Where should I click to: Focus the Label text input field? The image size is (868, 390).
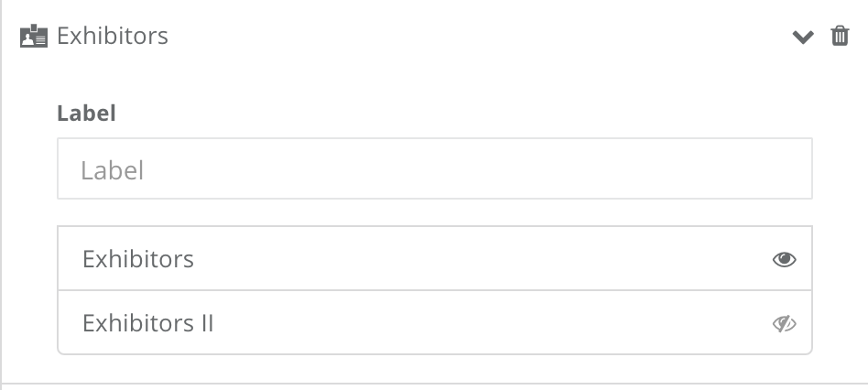(435, 168)
